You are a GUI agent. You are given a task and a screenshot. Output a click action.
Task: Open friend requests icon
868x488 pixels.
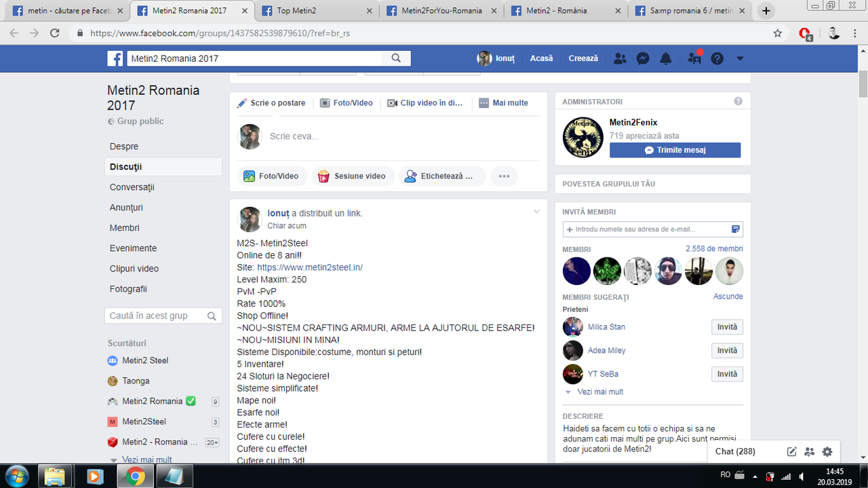pos(620,58)
